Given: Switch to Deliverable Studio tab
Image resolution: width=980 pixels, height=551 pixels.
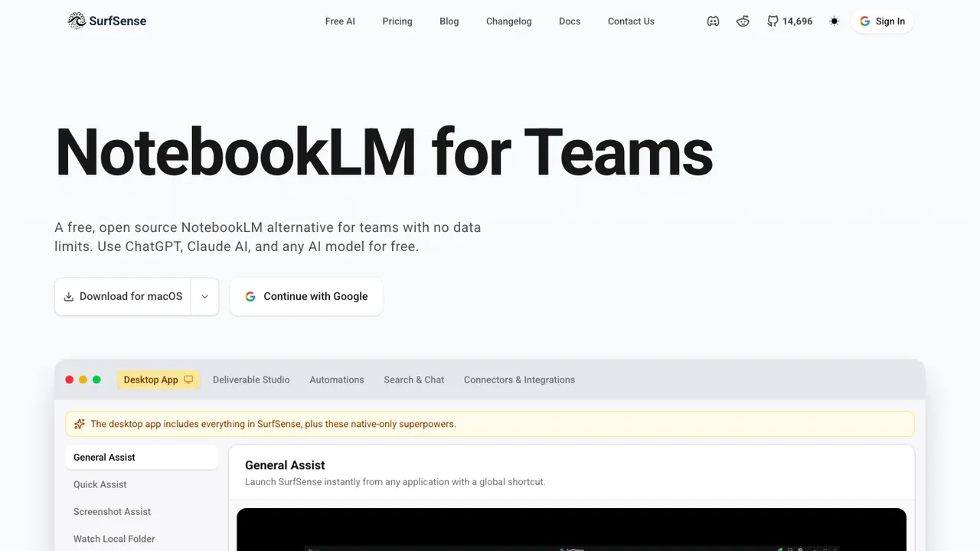Looking at the screenshot, I should (251, 380).
